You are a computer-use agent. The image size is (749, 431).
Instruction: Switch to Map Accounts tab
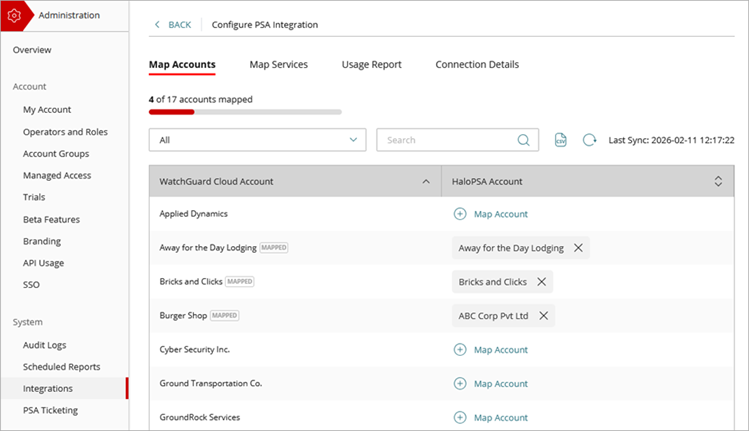click(x=182, y=65)
